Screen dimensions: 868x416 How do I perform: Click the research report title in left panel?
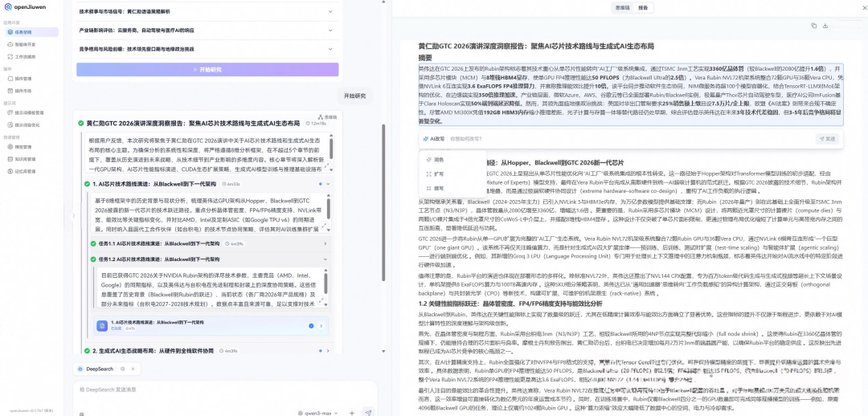pyautogui.click(x=193, y=123)
